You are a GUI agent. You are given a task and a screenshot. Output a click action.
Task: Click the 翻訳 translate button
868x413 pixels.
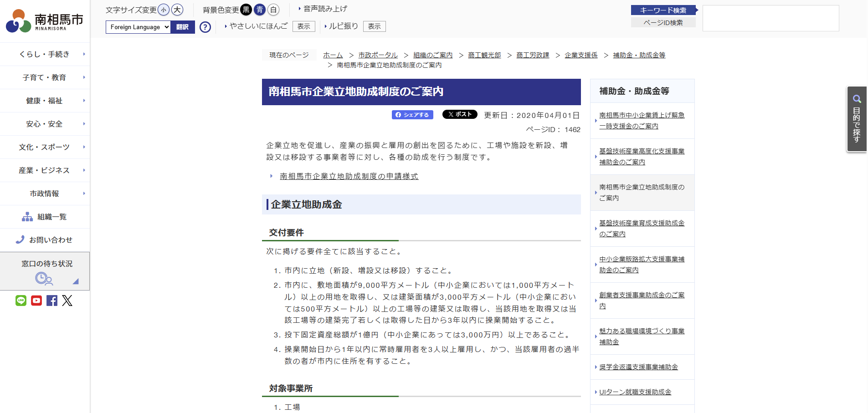[x=183, y=27]
